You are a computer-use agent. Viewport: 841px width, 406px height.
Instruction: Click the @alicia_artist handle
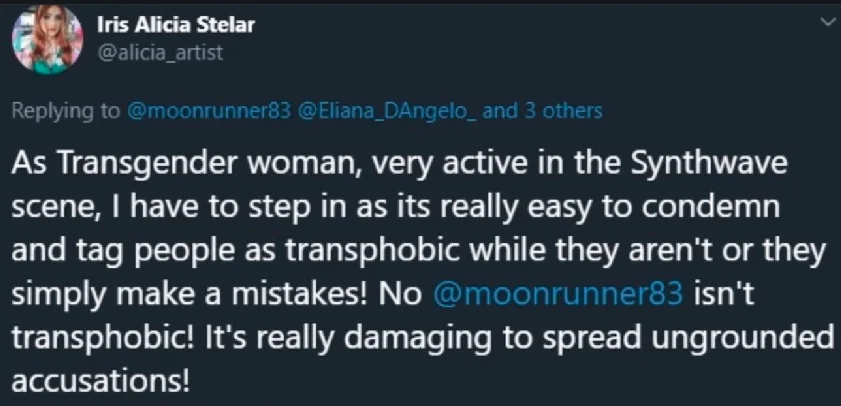coord(160,53)
